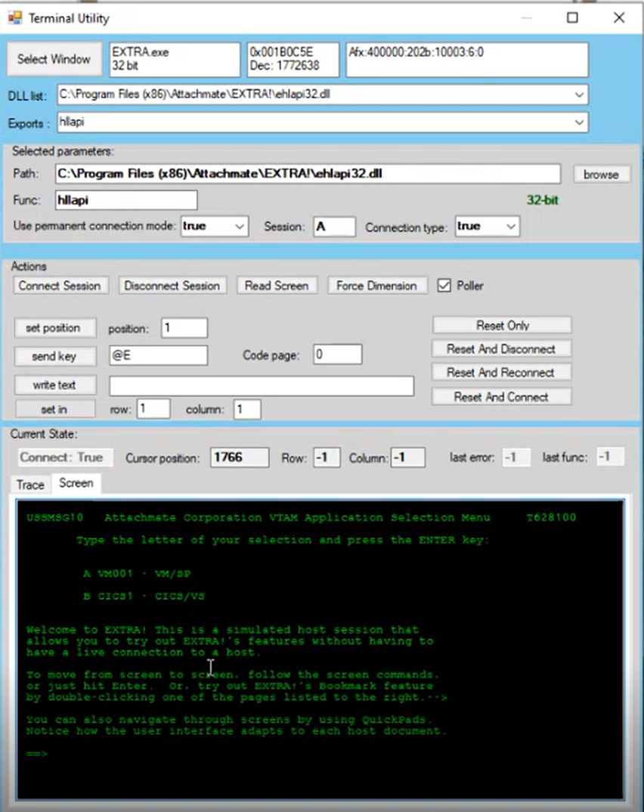Click the 'B CICS1 - CICS/VS' terminal line
The image size is (644, 812).
(144, 596)
